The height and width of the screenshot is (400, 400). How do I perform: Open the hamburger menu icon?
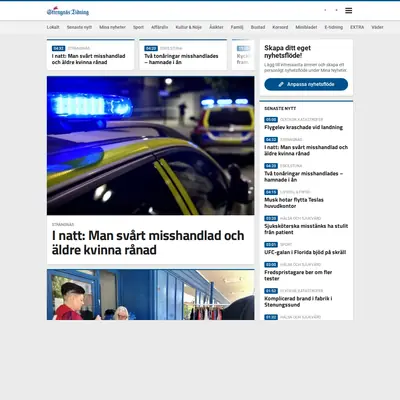pos(348,11)
